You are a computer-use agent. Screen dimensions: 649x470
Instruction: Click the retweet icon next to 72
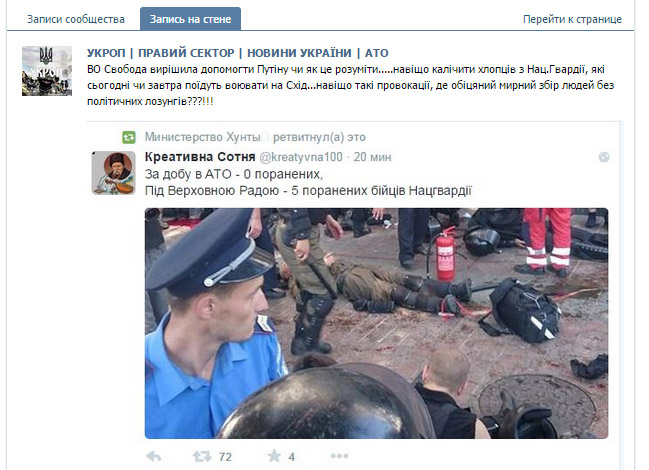click(x=202, y=456)
